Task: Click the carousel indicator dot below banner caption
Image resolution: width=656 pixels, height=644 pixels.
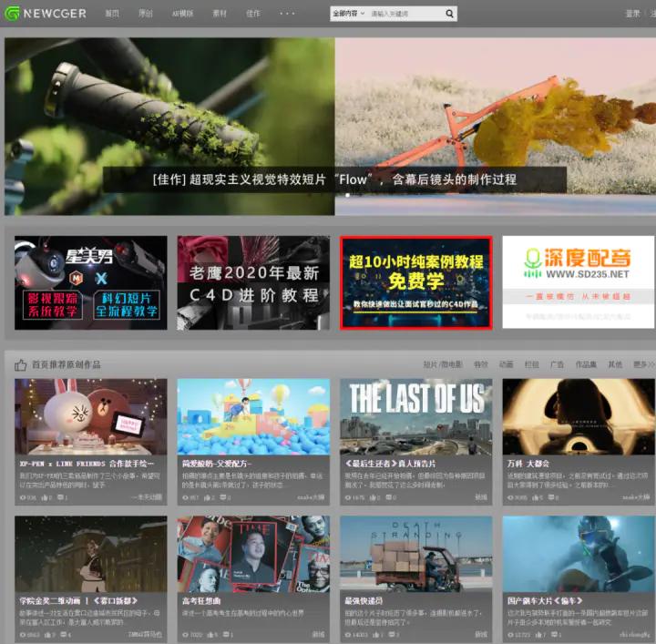Action: pyautogui.click(x=347, y=195)
